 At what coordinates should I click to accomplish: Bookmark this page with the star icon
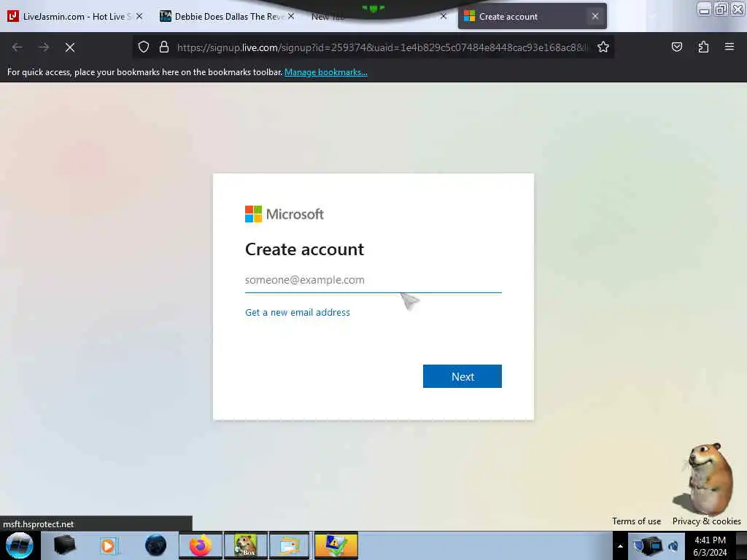pos(603,47)
